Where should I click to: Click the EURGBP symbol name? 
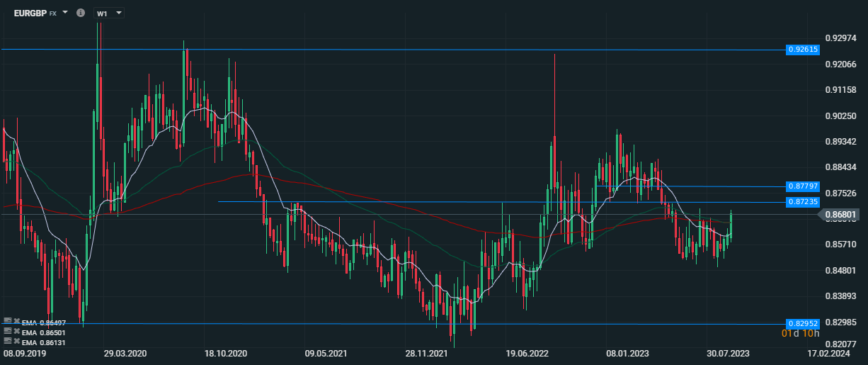[x=30, y=13]
